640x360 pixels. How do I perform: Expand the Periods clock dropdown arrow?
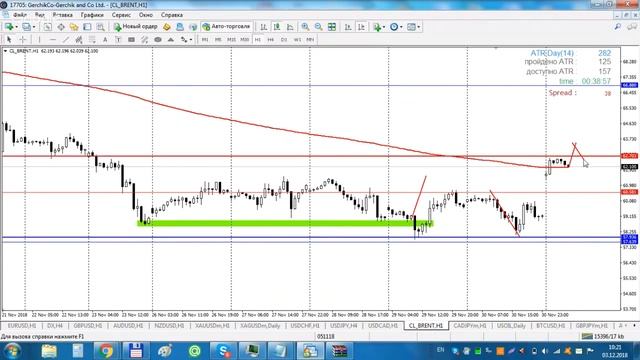(401, 27)
